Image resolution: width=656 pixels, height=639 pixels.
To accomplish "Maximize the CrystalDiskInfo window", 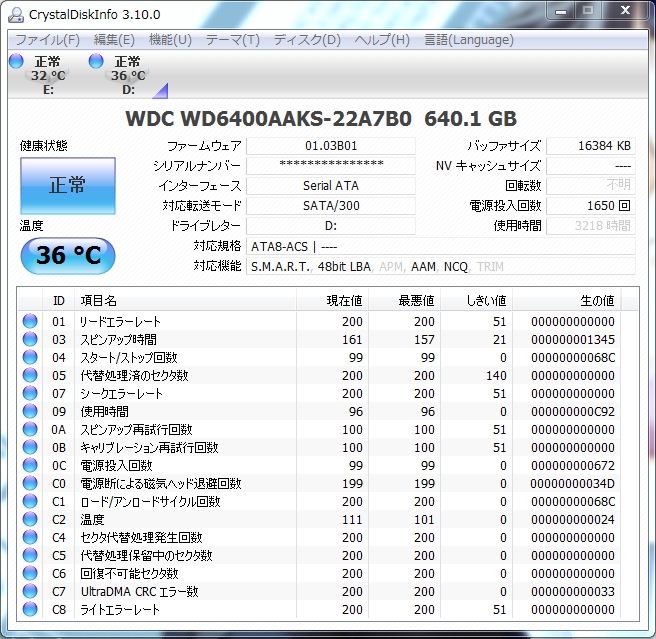I will (588, 11).
